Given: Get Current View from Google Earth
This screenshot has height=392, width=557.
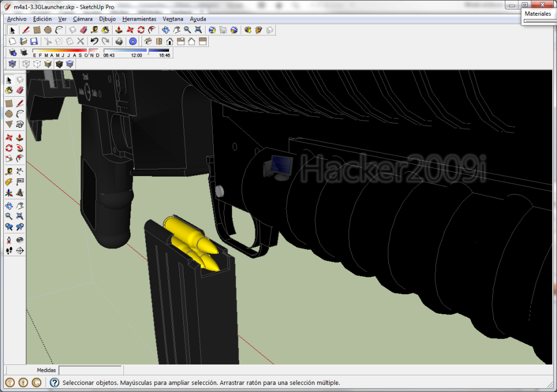Looking at the screenshot, I should 212,30.
